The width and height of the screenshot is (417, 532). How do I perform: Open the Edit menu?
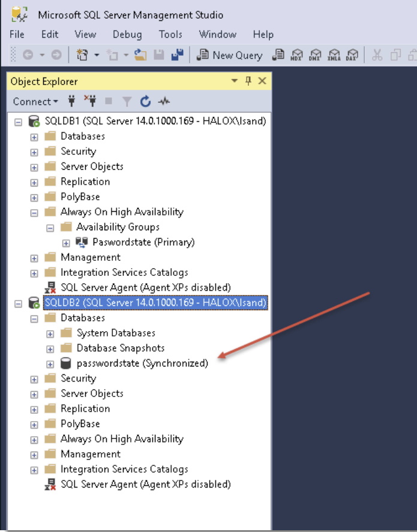point(50,34)
